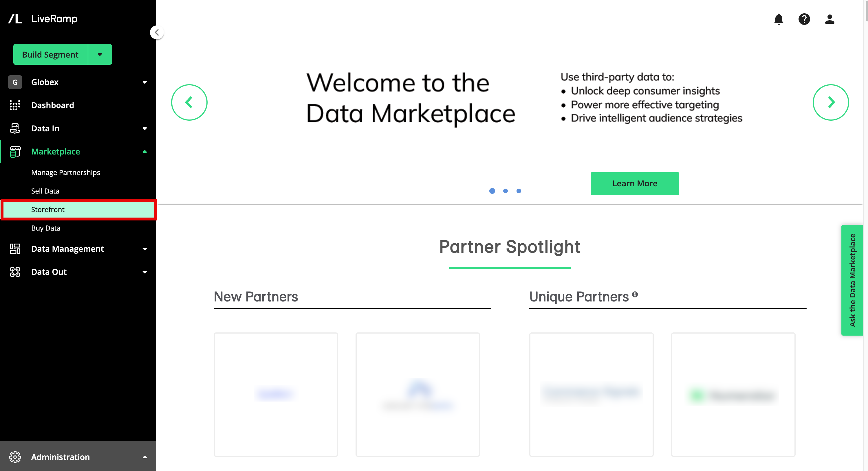Click the Data Management icon
This screenshot has width=868, height=471.
coord(15,249)
